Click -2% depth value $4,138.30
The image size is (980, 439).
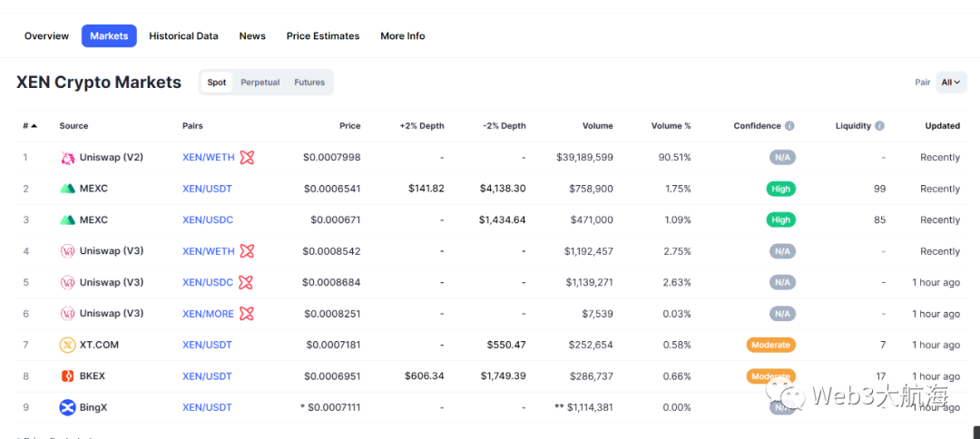(503, 189)
